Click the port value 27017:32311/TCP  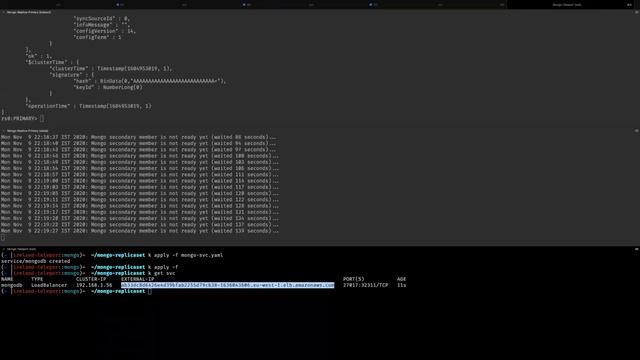(366, 285)
